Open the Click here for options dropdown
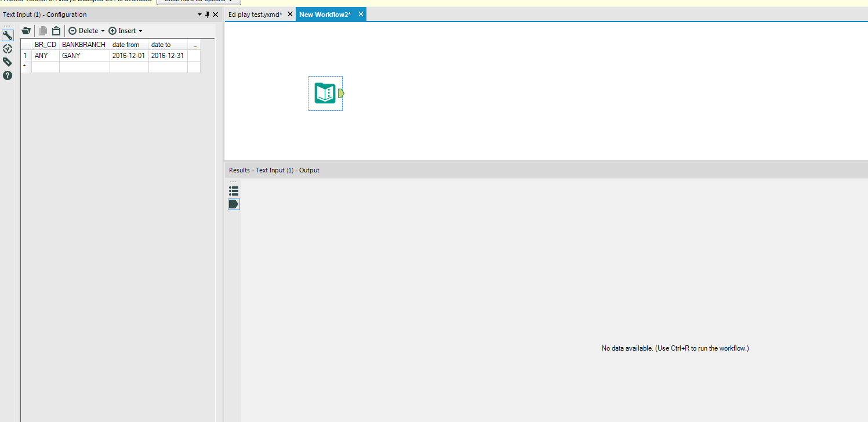Screen dimensions: 868x422 point(199,2)
